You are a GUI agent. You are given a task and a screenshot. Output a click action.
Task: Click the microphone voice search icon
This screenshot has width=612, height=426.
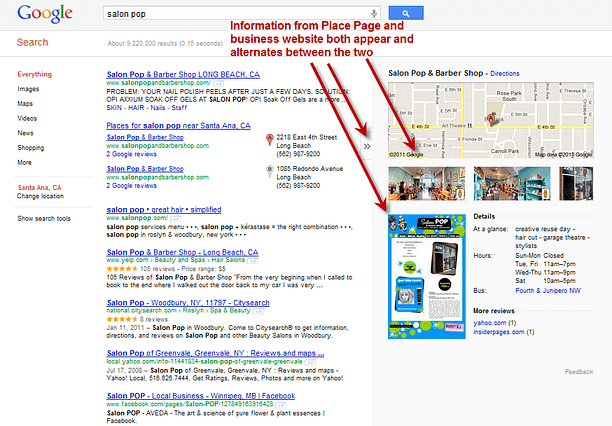pos(374,13)
